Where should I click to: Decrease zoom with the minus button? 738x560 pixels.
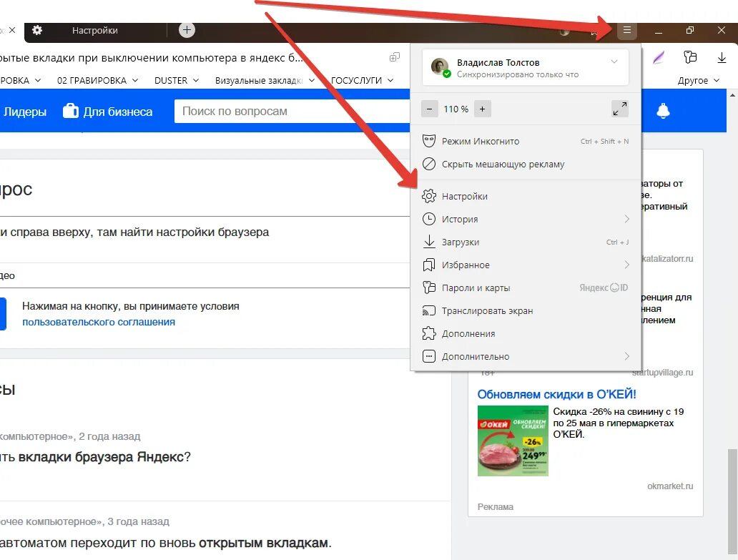point(429,109)
